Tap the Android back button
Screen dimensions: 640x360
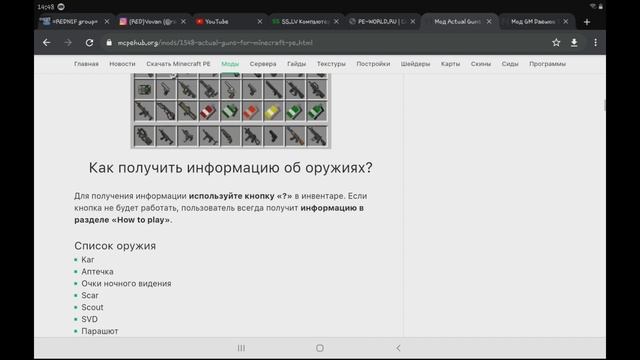[x=398, y=348]
